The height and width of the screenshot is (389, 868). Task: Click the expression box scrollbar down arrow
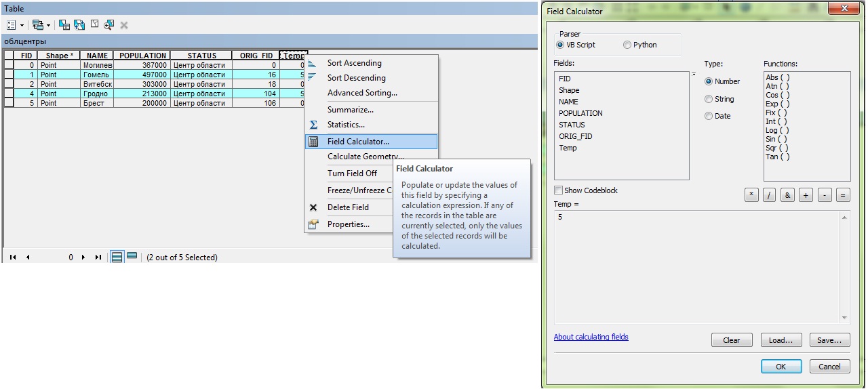[844, 317]
